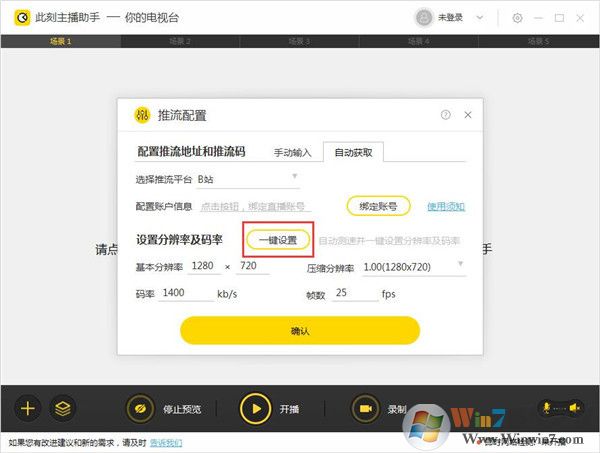Edit the 码率 1400 field
The image size is (600, 453).
pyautogui.click(x=186, y=293)
